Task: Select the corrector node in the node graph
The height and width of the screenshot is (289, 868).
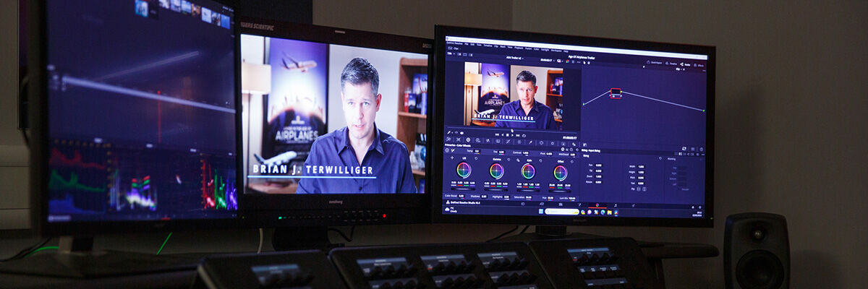Action: pyautogui.click(x=616, y=92)
